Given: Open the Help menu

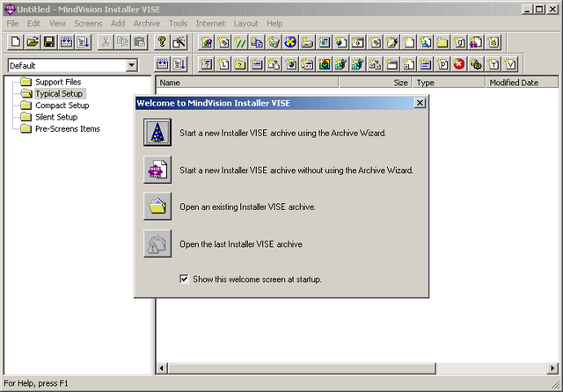Looking at the screenshot, I should (274, 24).
